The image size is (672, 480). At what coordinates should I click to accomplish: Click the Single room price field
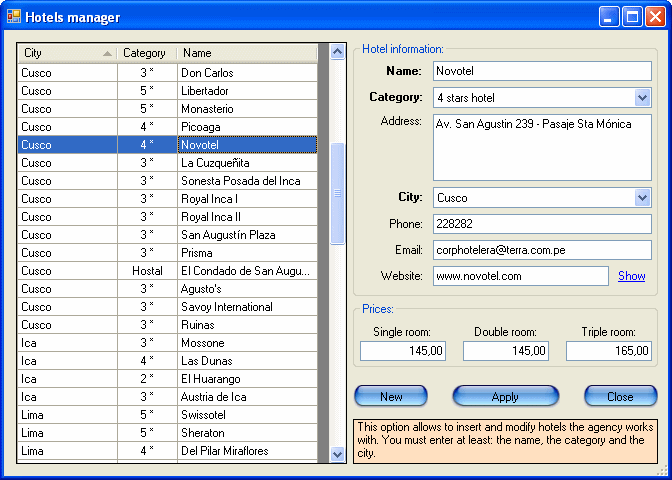tap(403, 351)
